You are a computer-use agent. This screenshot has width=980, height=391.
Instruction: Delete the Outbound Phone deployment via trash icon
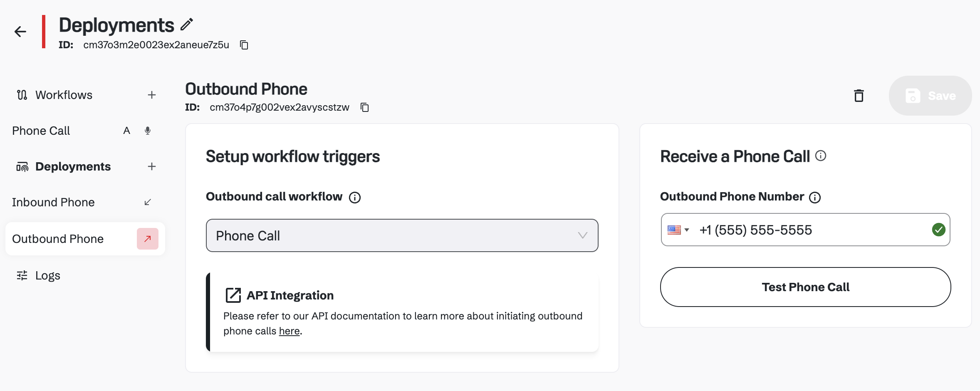tap(859, 96)
